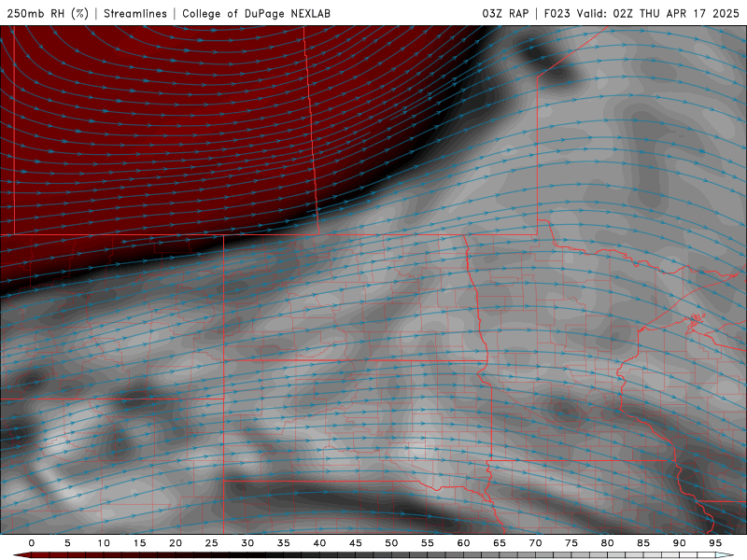Click the '55' colorbar scale label
The height and width of the screenshot is (560, 747).
pyautogui.click(x=428, y=543)
